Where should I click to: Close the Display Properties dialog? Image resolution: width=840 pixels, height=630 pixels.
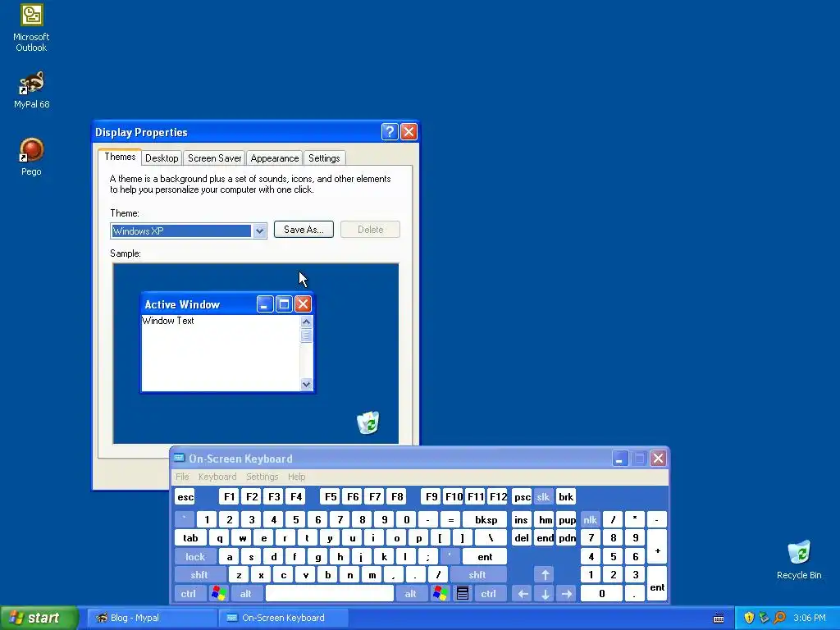tap(409, 132)
